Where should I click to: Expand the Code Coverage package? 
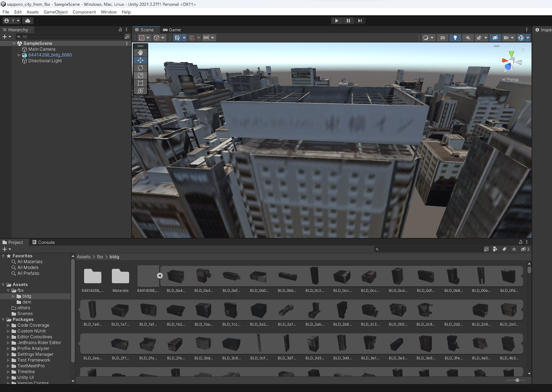pyautogui.click(x=8, y=325)
